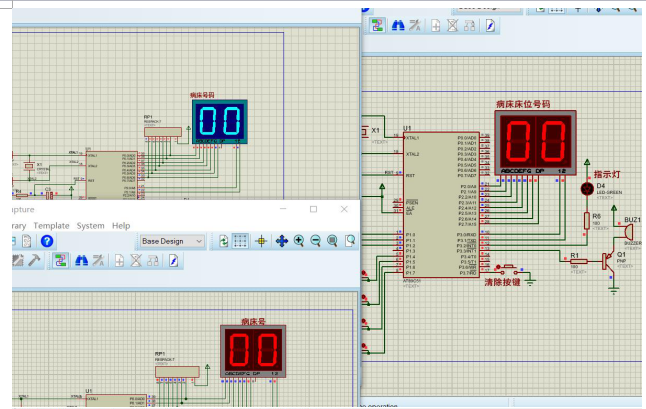Select resistor R6 below the LED
The width and height of the screenshot is (646, 409).
coord(587,220)
